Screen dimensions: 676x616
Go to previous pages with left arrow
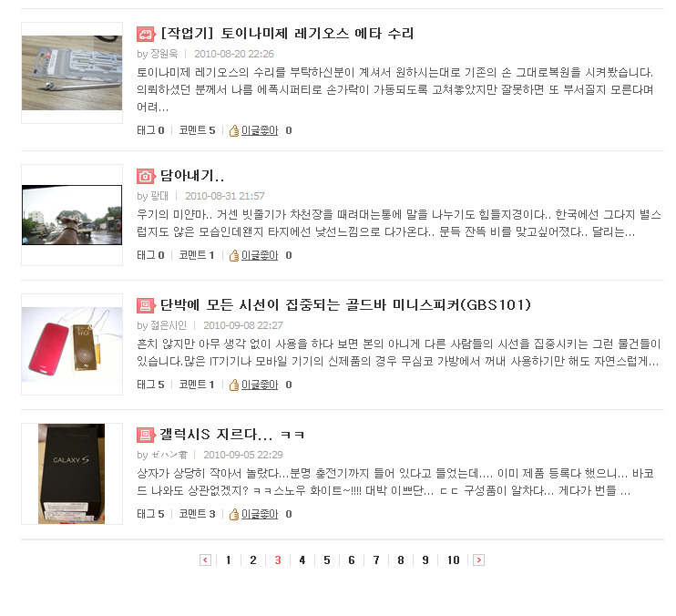[x=205, y=560]
